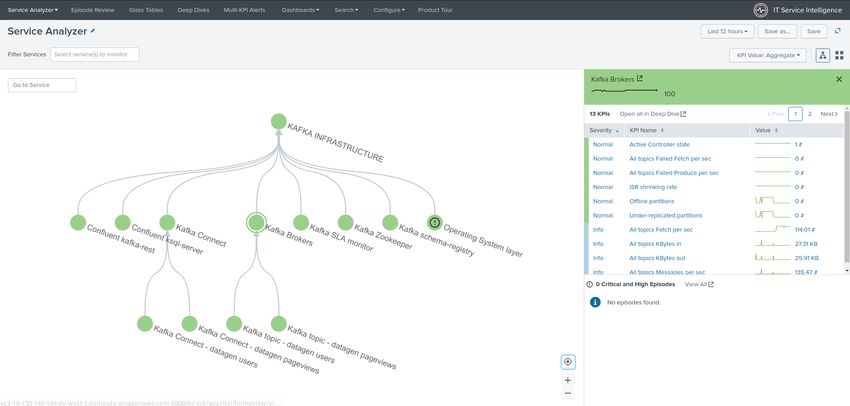The width and height of the screenshot is (850, 406).
Task: Click the KPI list vertical scrollbar
Action: 847,187
